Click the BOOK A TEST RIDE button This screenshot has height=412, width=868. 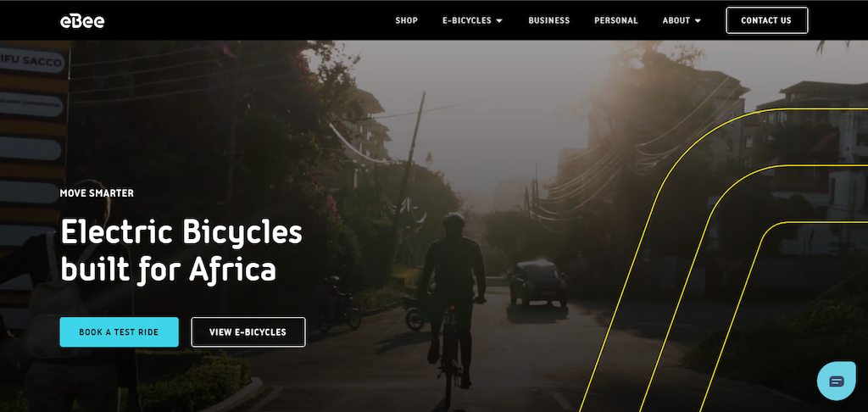[x=119, y=332]
